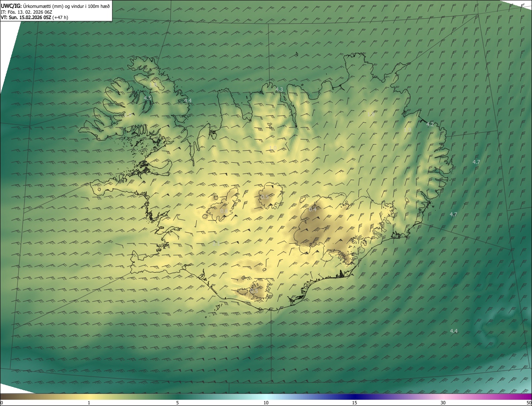Screen dimensions: 532x406
Task: Click the 4.5 value label in the Westfjords
Action: point(148,98)
